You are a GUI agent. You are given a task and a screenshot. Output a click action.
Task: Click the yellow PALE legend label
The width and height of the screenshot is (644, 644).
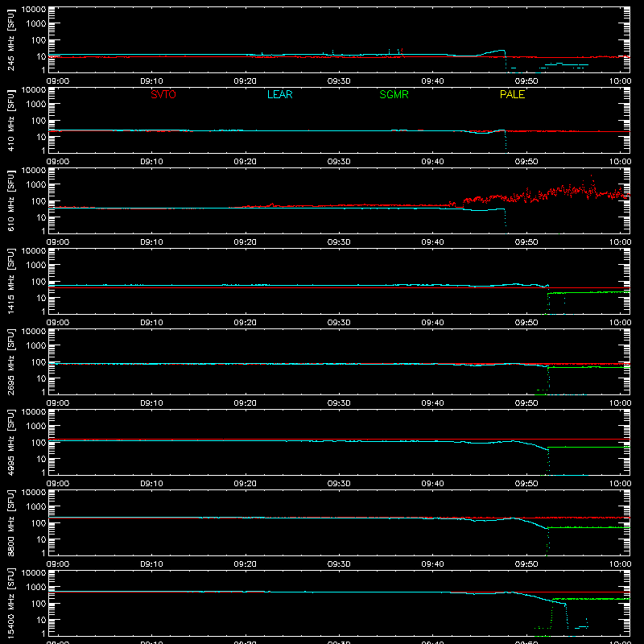[x=512, y=94]
